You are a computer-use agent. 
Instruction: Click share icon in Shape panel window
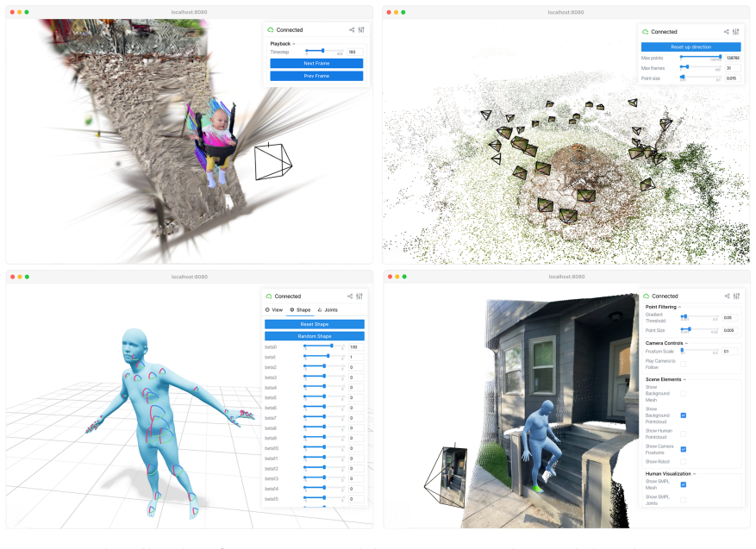click(x=350, y=296)
